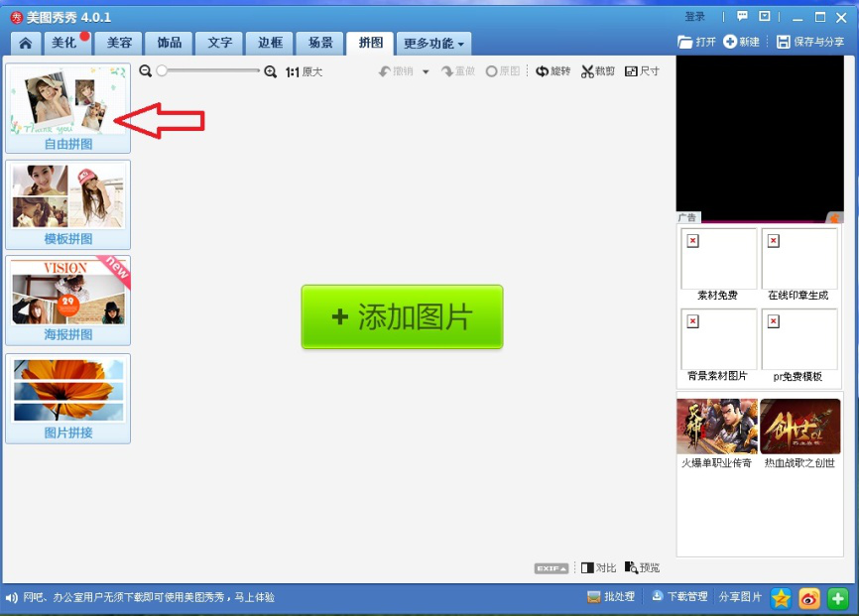Choose 海报拼图 collage mode
The width and height of the screenshot is (859, 616).
coord(67,301)
